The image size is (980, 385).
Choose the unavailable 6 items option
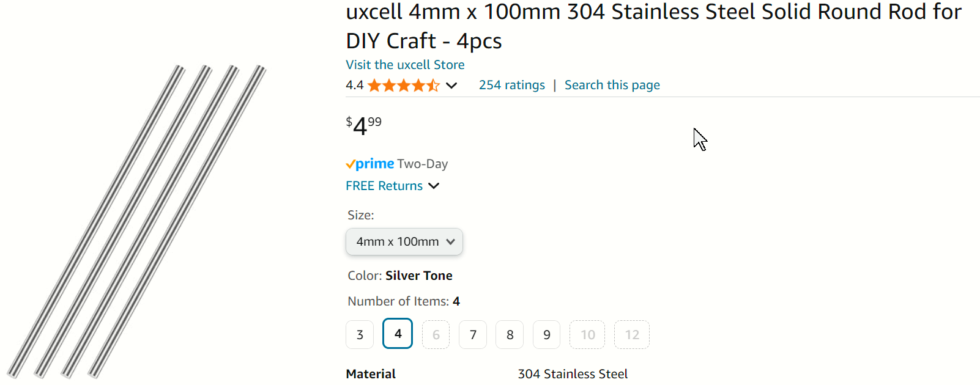pyautogui.click(x=436, y=335)
